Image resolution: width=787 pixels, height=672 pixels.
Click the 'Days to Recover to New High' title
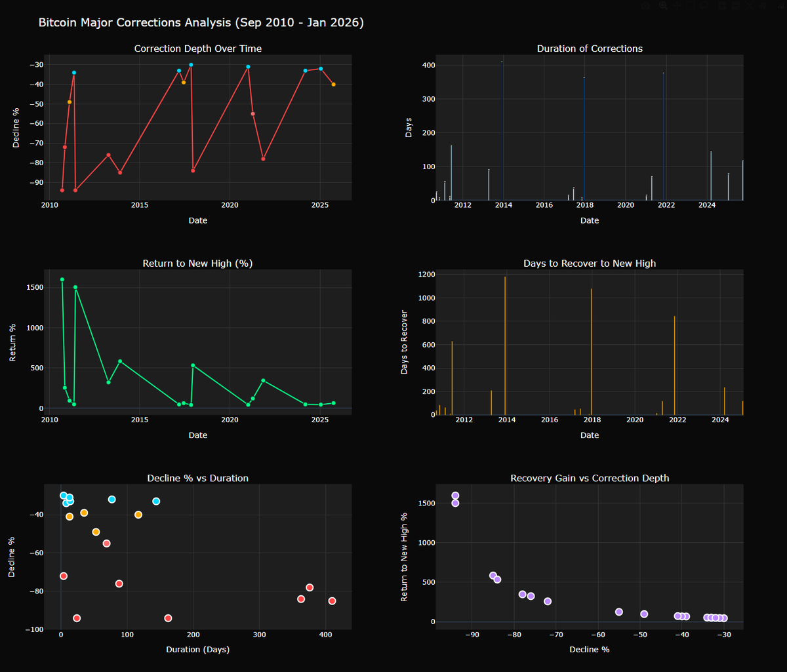click(x=590, y=264)
